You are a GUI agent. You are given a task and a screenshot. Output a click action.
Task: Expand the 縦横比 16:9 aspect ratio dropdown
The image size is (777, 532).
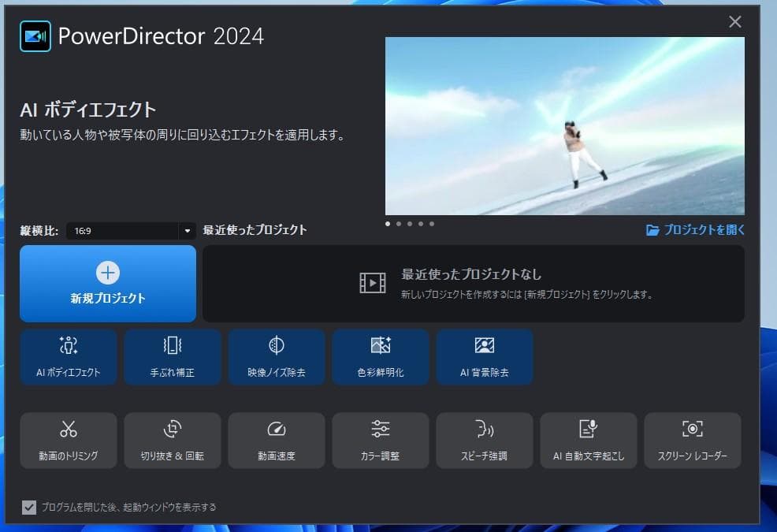[187, 232]
